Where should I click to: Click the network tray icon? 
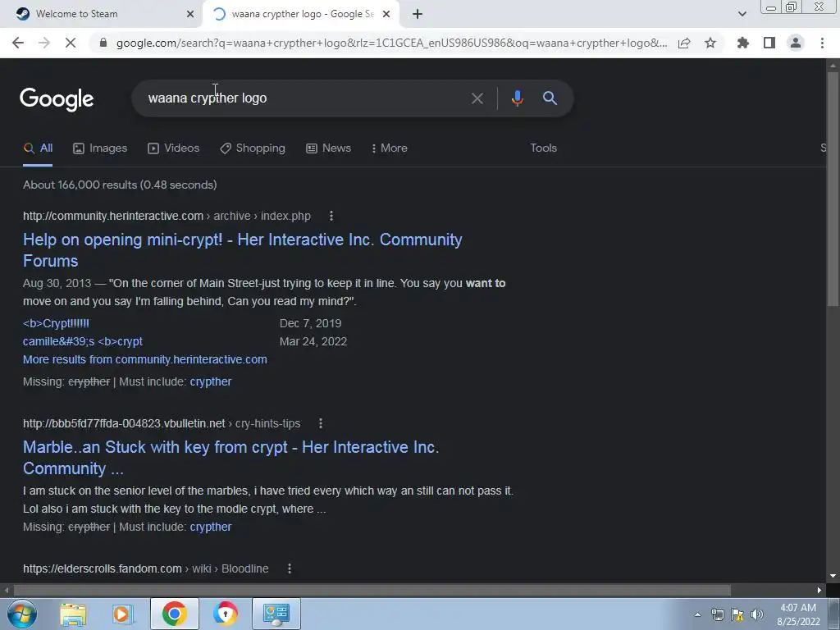[x=717, y=614]
